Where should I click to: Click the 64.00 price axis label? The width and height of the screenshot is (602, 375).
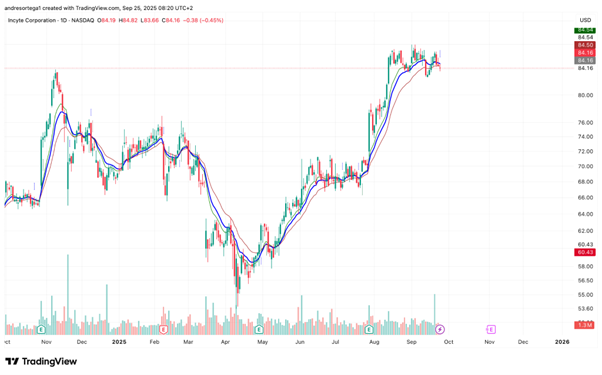585,214
